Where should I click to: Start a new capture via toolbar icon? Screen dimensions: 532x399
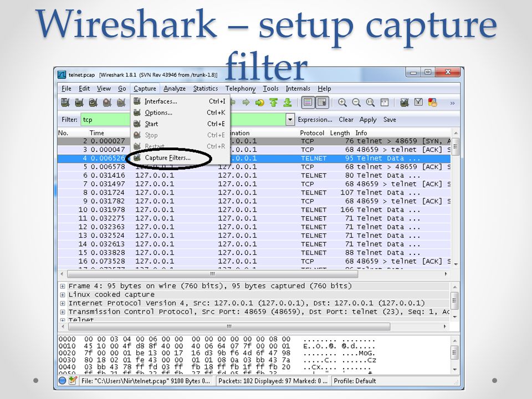tap(93, 102)
